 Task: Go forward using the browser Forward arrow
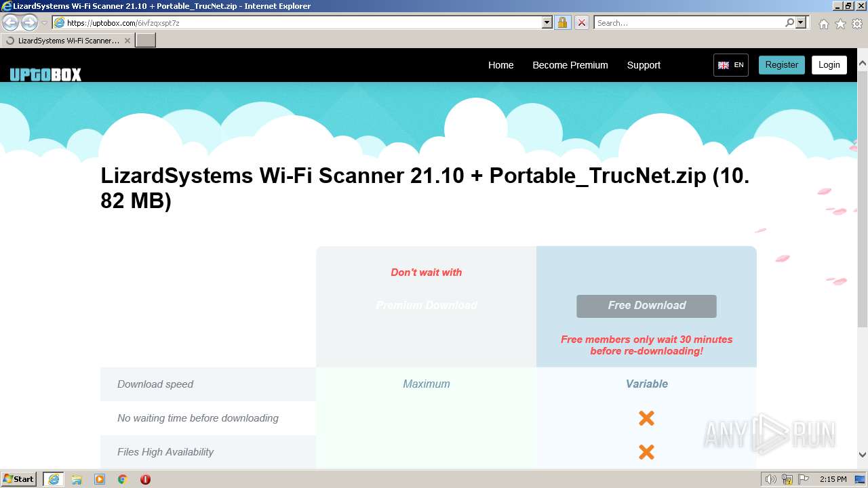click(x=29, y=23)
